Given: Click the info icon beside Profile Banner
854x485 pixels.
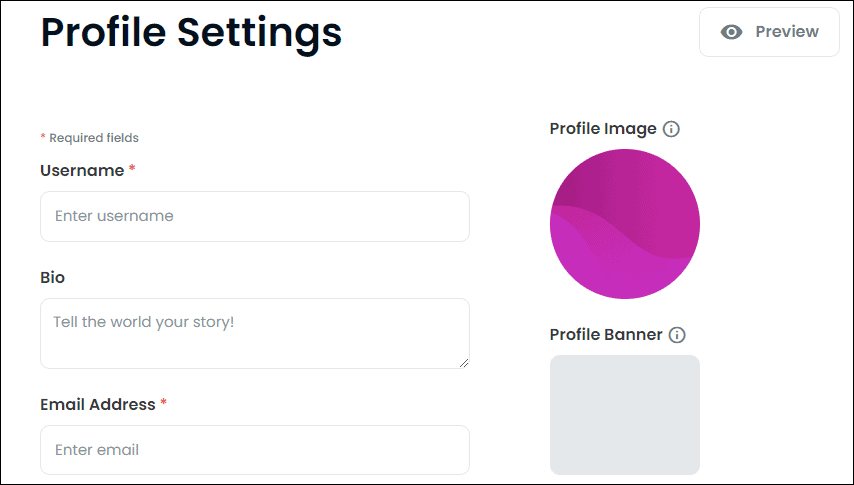Looking at the screenshot, I should pos(677,335).
